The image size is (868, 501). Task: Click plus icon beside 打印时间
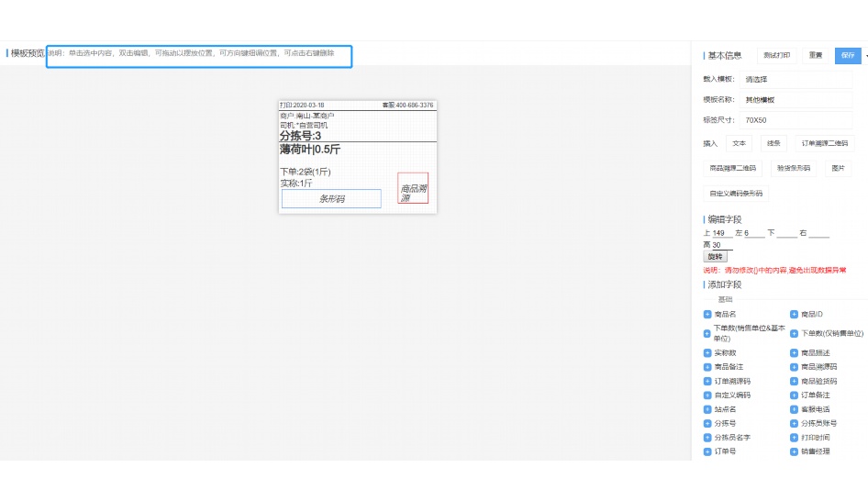point(795,438)
